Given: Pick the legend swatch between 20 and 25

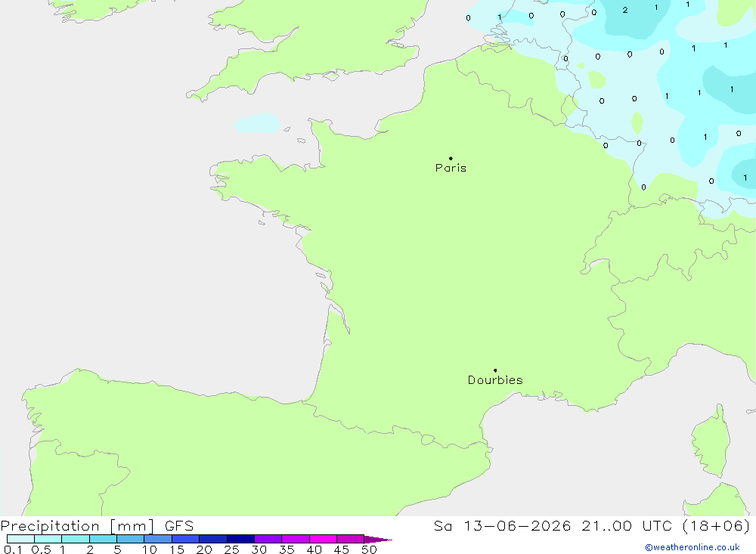Looking at the screenshot, I should click(x=213, y=539).
